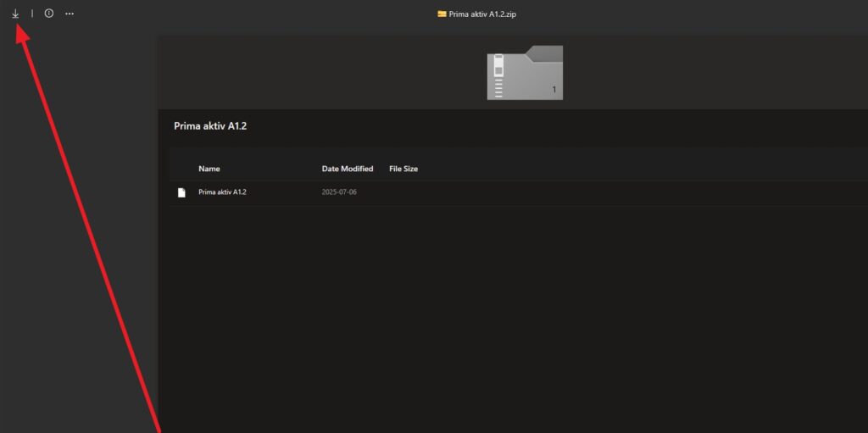
Task: Click the large zip archive thumbnail
Action: pyautogui.click(x=525, y=73)
